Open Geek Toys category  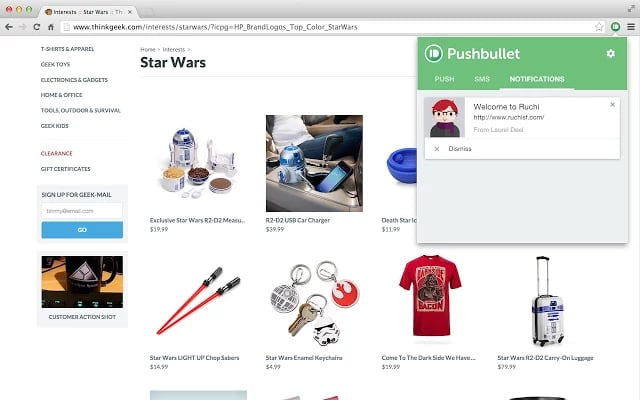click(55, 64)
